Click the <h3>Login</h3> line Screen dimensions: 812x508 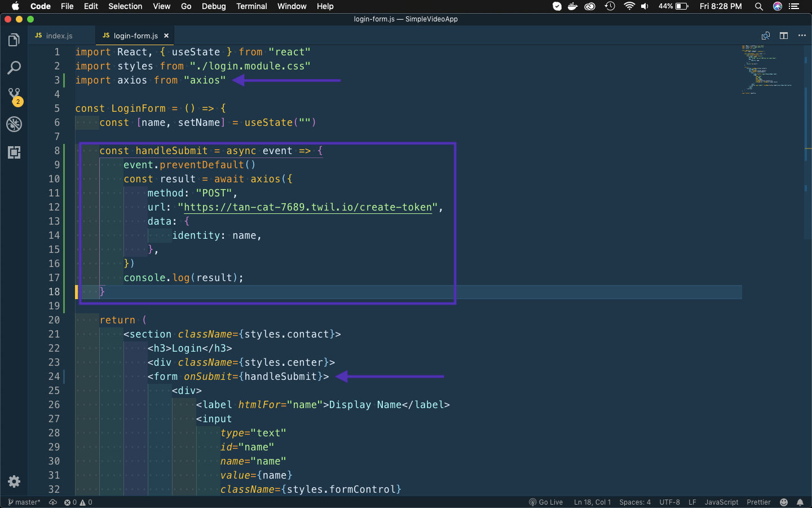point(189,348)
